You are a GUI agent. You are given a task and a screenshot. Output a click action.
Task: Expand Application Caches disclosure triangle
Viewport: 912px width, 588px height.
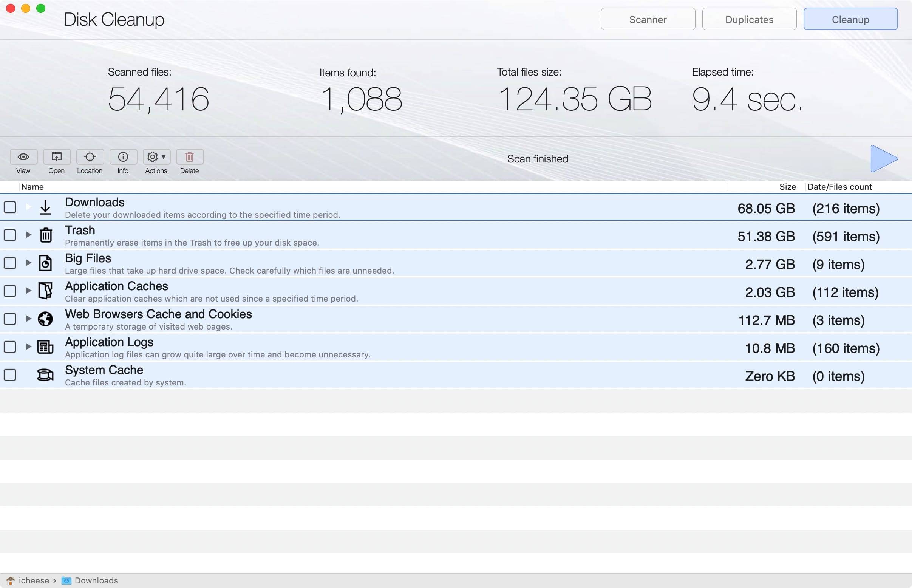[27, 291]
